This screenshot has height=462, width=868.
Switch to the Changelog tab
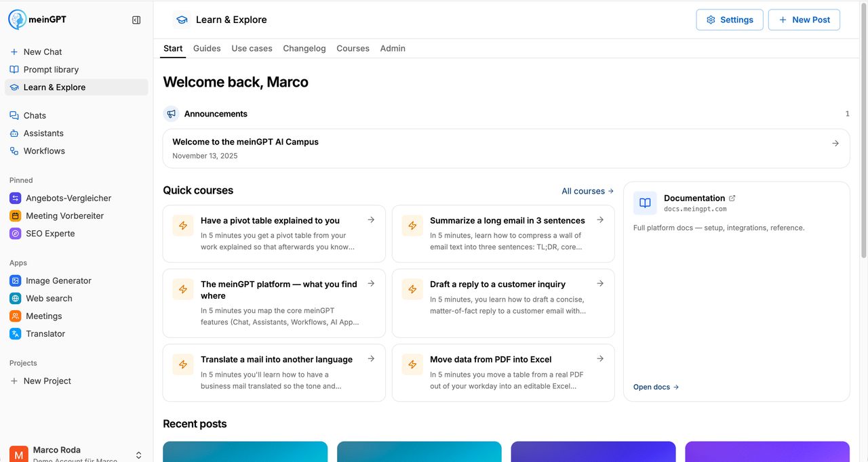point(304,48)
